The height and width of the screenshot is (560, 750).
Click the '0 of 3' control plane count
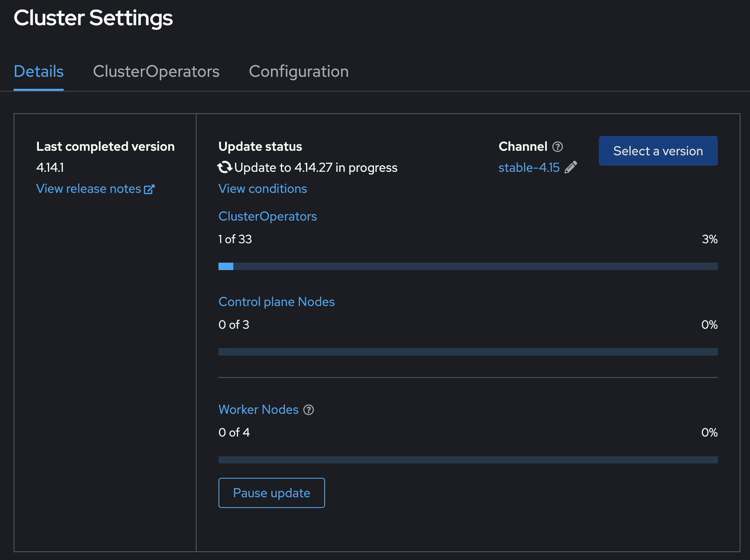[234, 325]
